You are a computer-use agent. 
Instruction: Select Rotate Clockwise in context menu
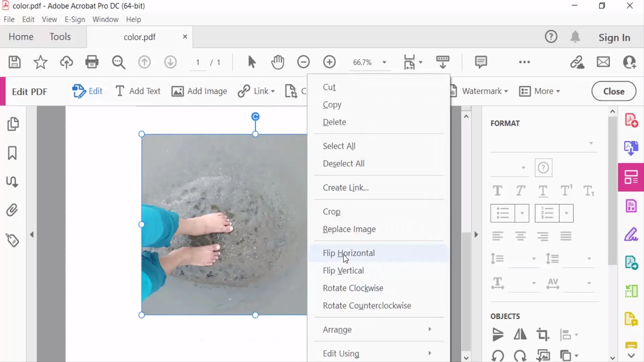353,288
